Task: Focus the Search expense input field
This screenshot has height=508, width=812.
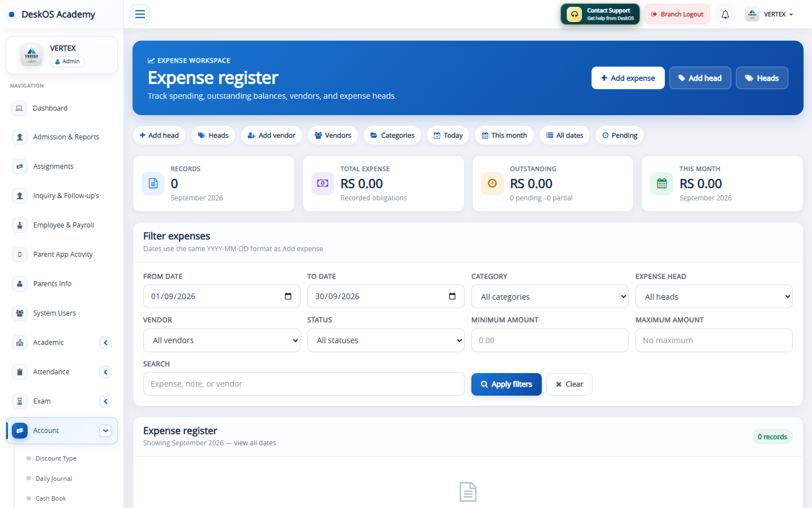Action: [303, 384]
